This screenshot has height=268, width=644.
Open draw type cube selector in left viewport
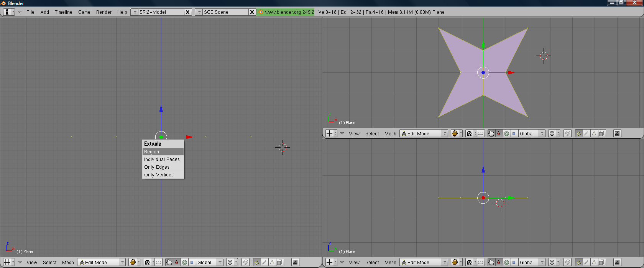pyautogui.click(x=134, y=262)
